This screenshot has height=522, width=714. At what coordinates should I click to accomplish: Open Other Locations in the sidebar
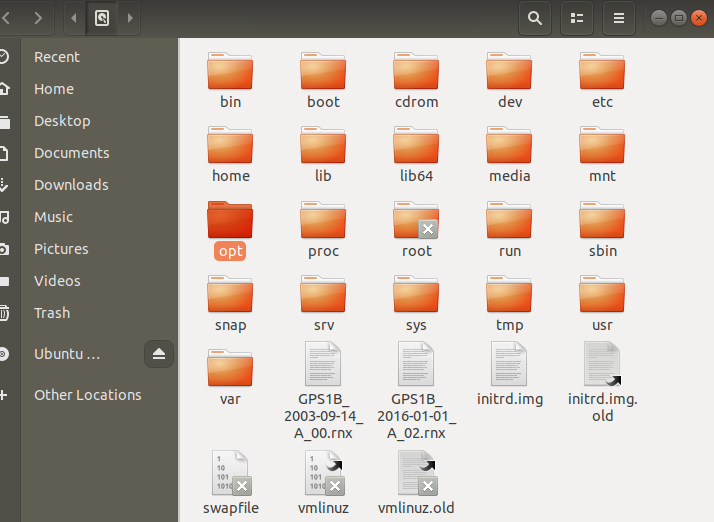coord(89,395)
